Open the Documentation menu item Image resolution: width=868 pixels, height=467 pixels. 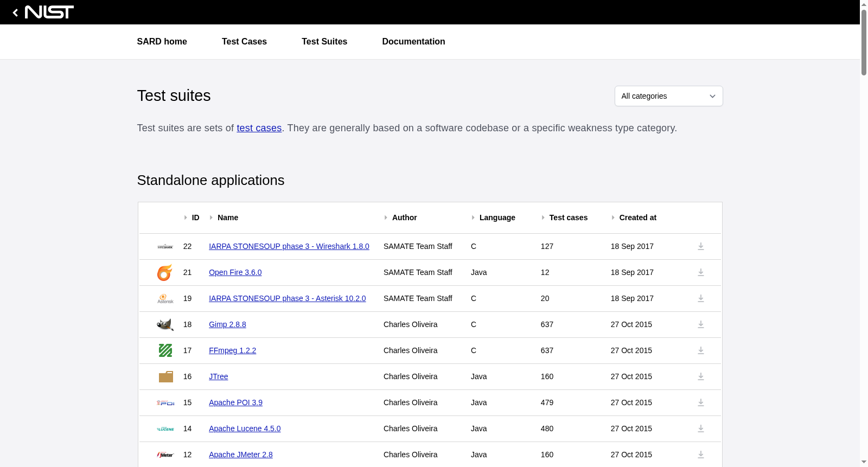click(x=413, y=42)
